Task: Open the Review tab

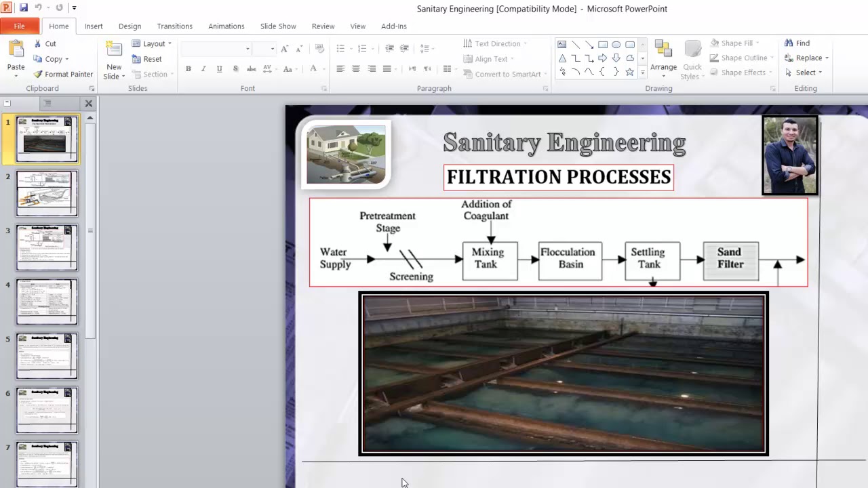Action: click(x=323, y=26)
